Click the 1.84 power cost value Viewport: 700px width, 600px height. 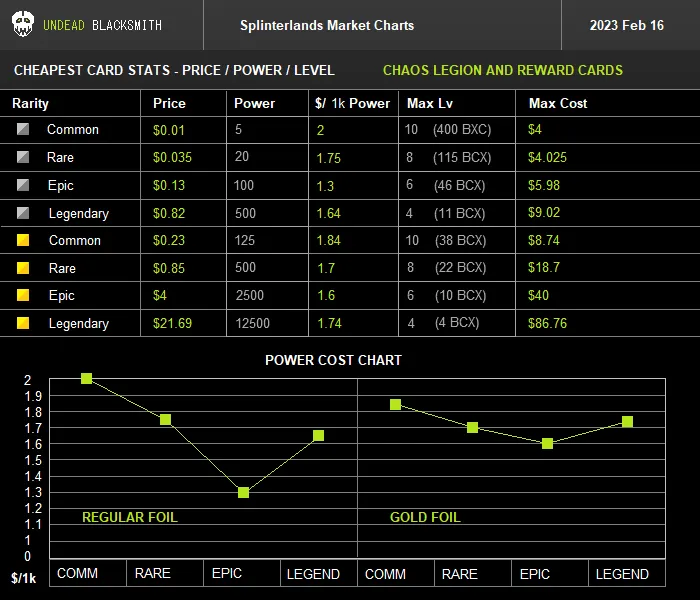coord(329,240)
